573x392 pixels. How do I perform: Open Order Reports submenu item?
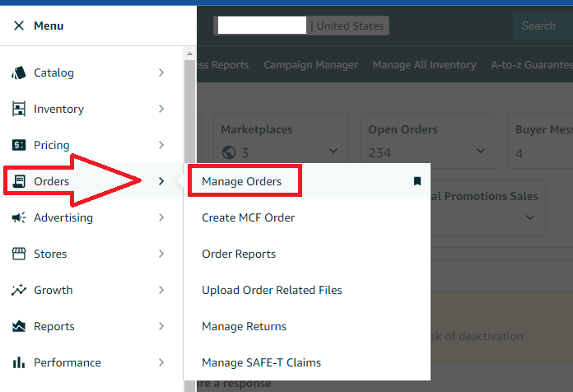tap(239, 254)
